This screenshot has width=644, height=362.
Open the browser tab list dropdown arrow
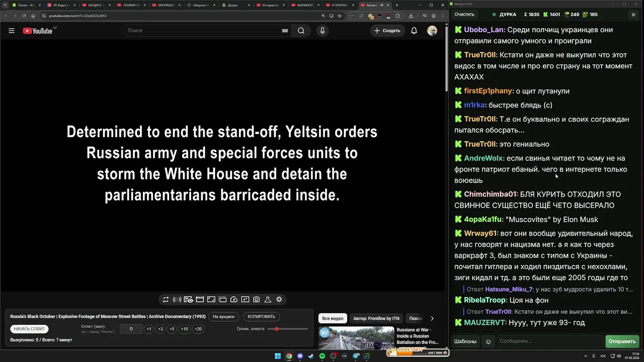pyautogui.click(x=4, y=5)
